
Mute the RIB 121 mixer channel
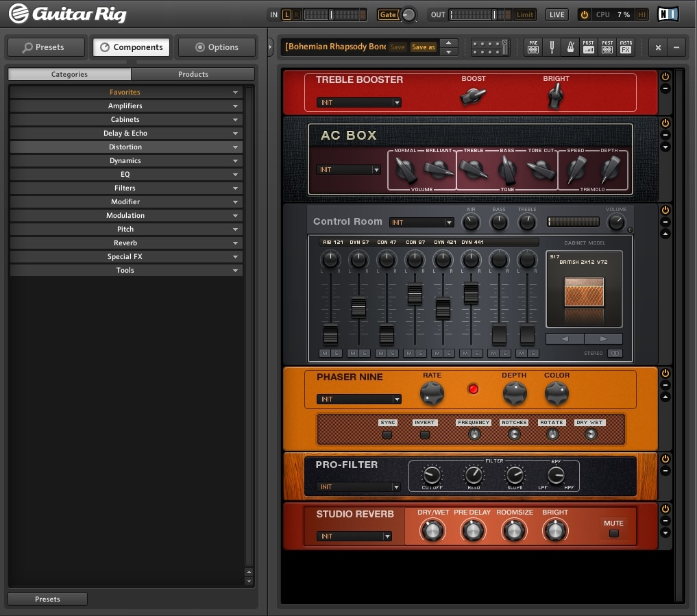325,354
